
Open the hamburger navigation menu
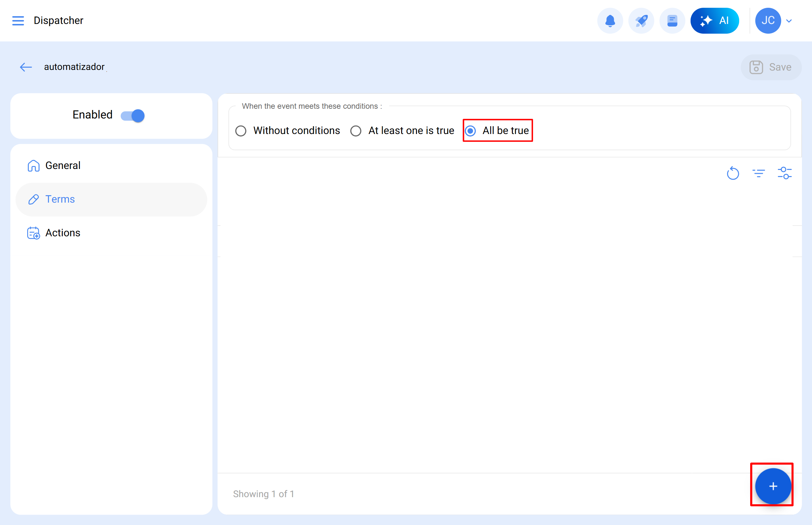[18, 21]
